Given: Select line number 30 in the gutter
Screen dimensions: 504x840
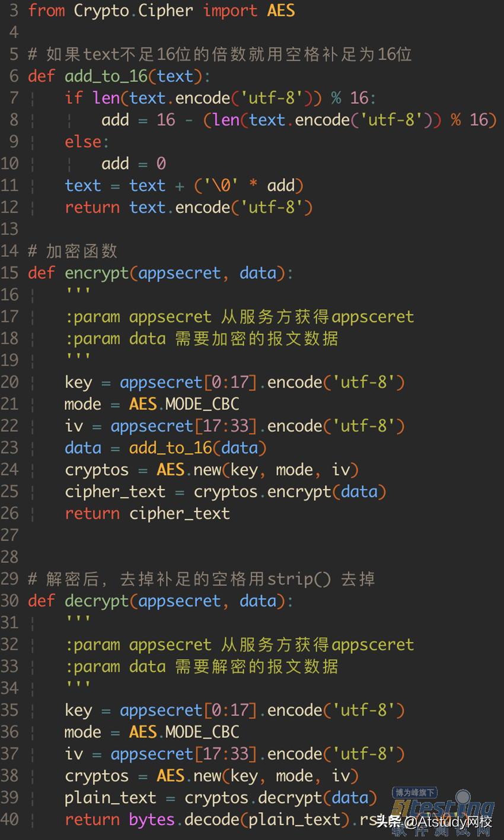Looking at the screenshot, I should click(x=9, y=601).
